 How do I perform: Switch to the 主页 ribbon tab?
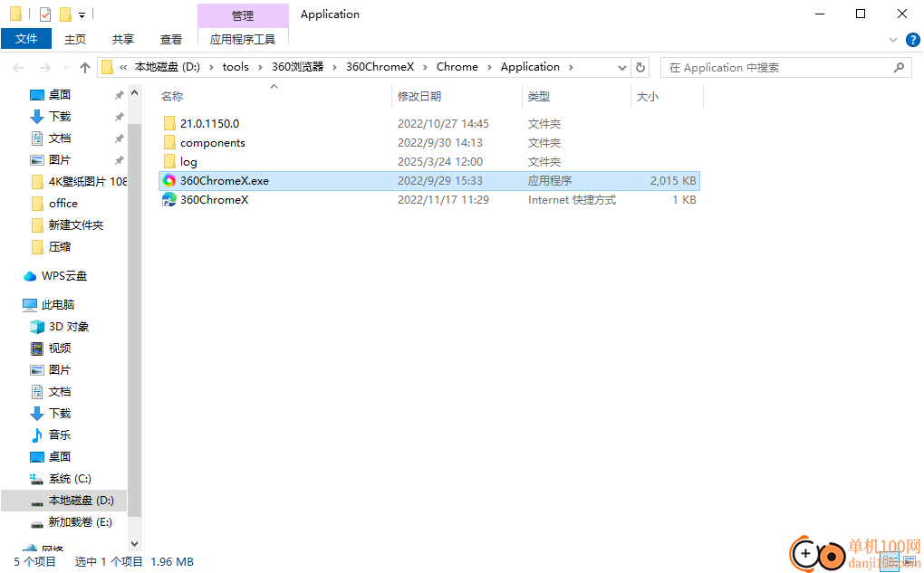[75, 39]
